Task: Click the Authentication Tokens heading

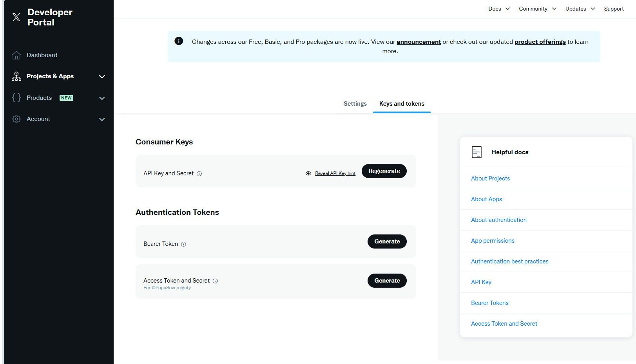Action: pyautogui.click(x=177, y=213)
